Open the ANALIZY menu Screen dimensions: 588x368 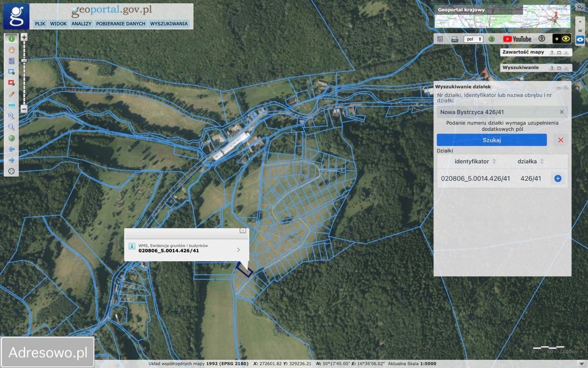click(81, 23)
